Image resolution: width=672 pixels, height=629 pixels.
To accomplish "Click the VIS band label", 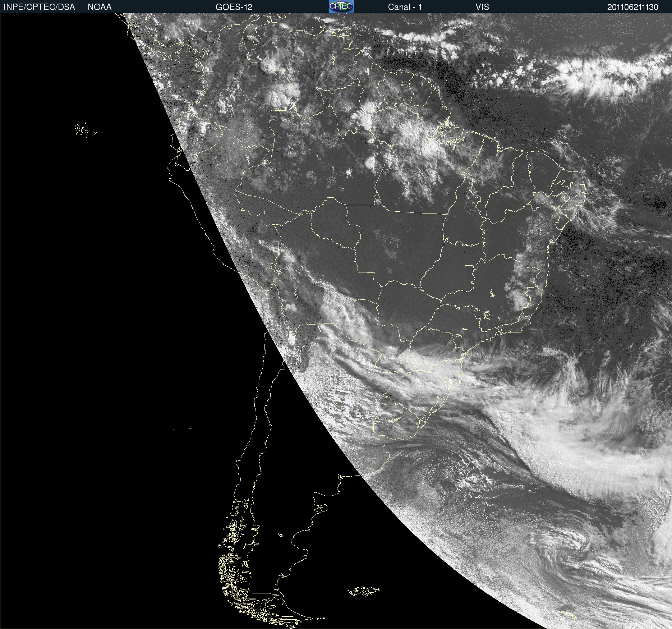I will point(482,7).
